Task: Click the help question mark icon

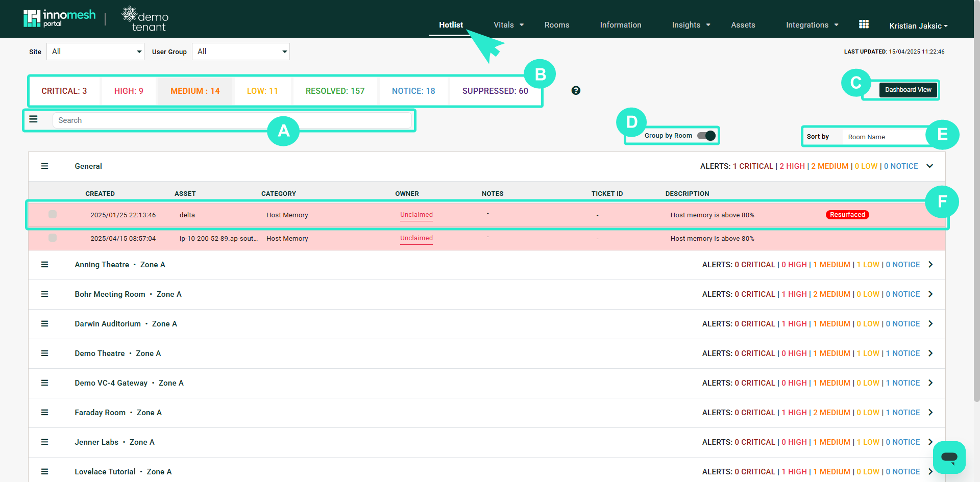Action: [576, 91]
